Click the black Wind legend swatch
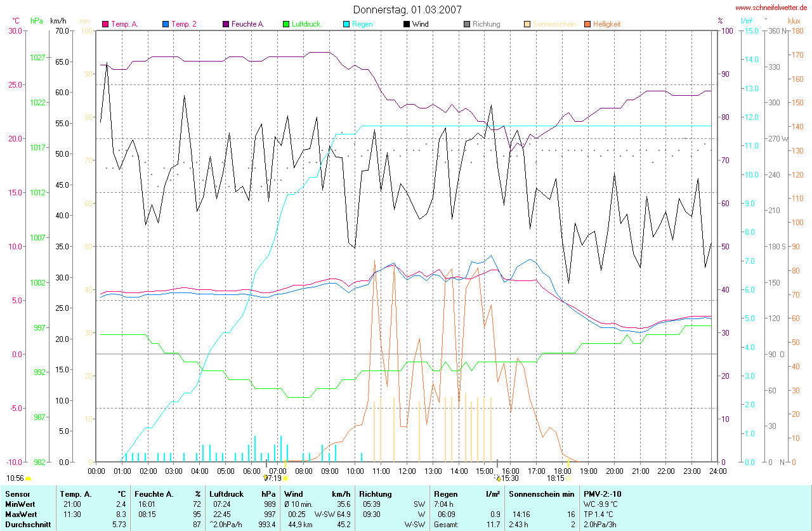The width and height of the screenshot is (812, 531). click(x=406, y=24)
